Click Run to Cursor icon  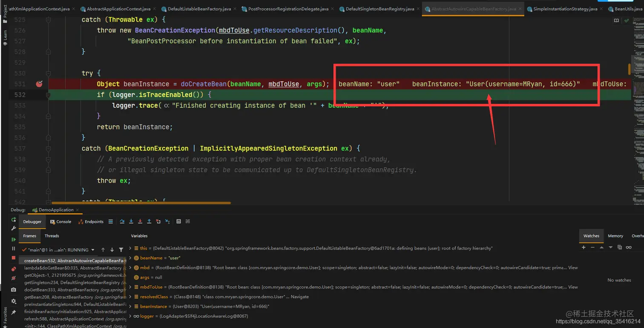pos(167,222)
